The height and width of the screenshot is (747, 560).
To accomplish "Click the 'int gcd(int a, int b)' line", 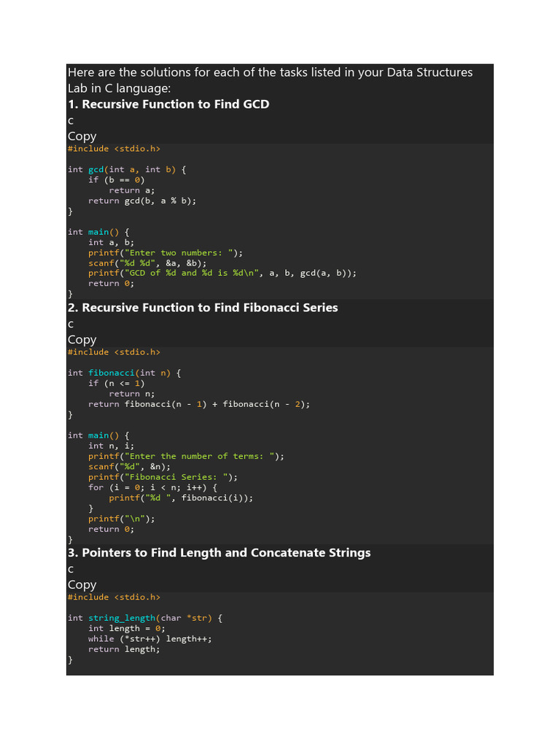I will (x=127, y=169).
